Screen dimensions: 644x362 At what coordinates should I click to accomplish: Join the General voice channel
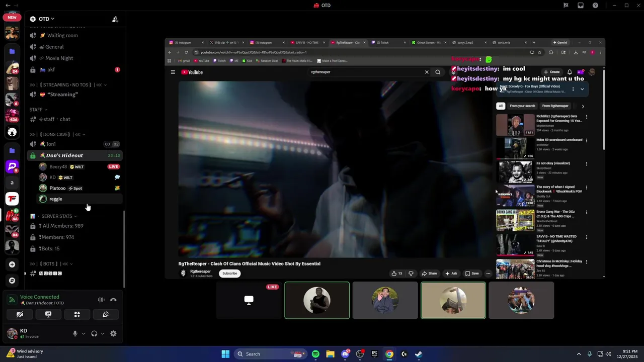point(74,47)
